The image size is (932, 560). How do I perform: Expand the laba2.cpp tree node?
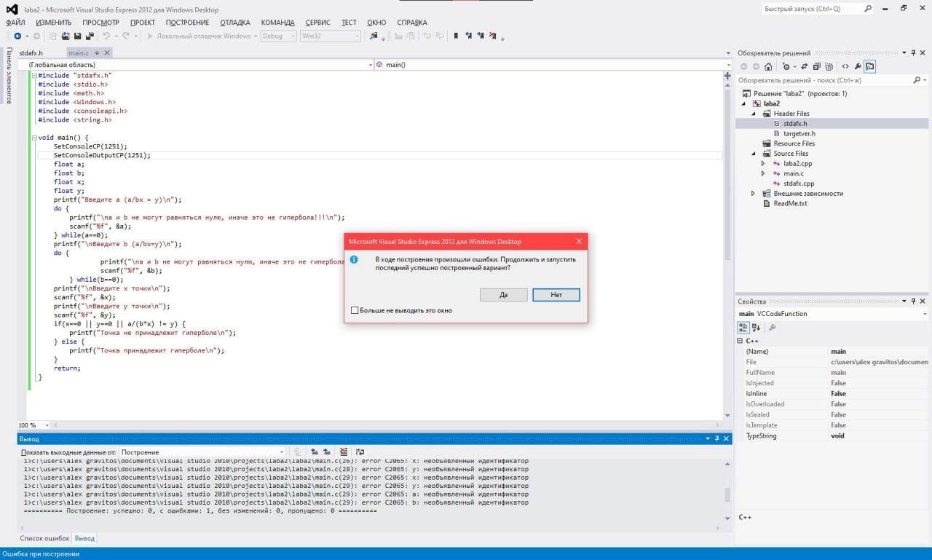(763, 164)
